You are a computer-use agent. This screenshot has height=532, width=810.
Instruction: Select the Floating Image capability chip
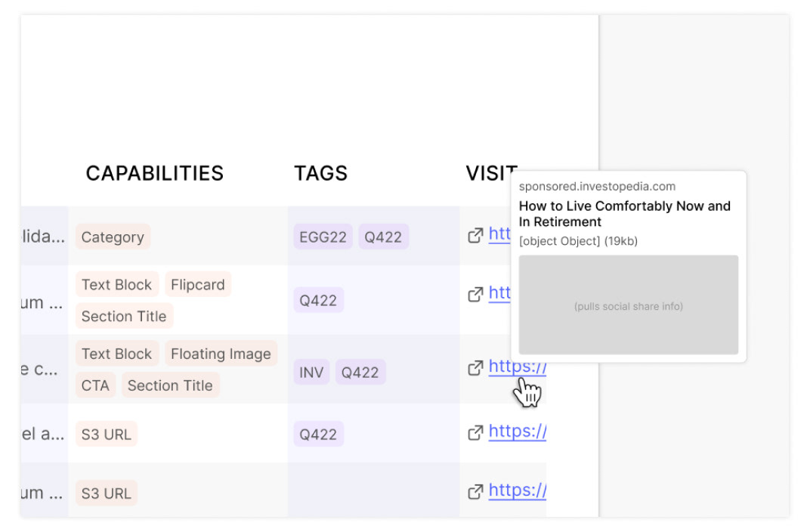221,354
